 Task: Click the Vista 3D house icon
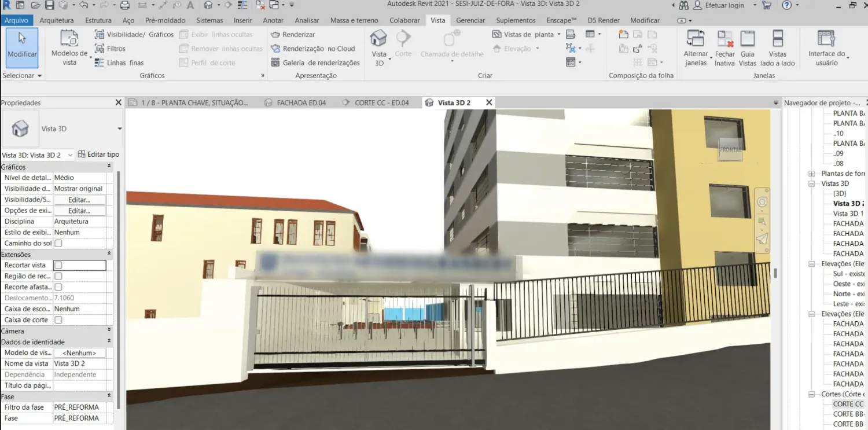[378, 39]
